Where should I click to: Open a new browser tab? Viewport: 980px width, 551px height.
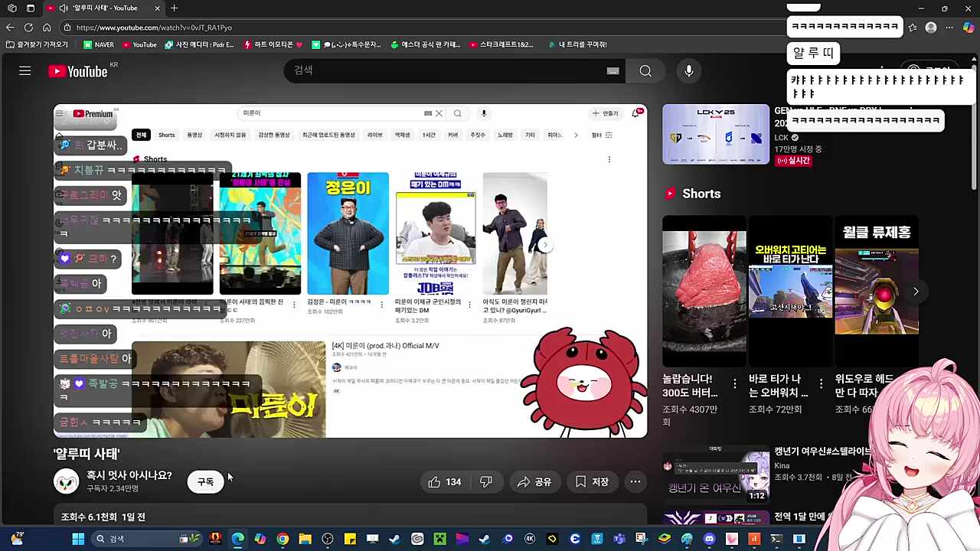tap(174, 8)
